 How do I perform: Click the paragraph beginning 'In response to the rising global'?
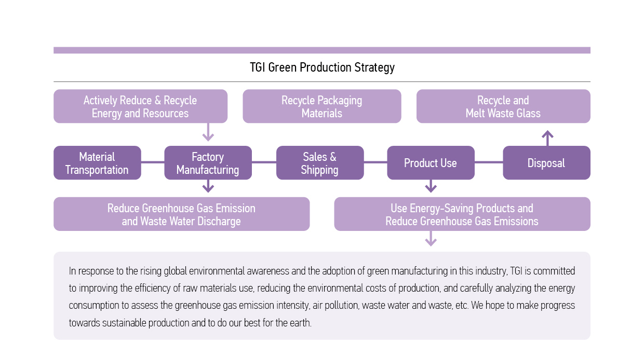[322, 297]
